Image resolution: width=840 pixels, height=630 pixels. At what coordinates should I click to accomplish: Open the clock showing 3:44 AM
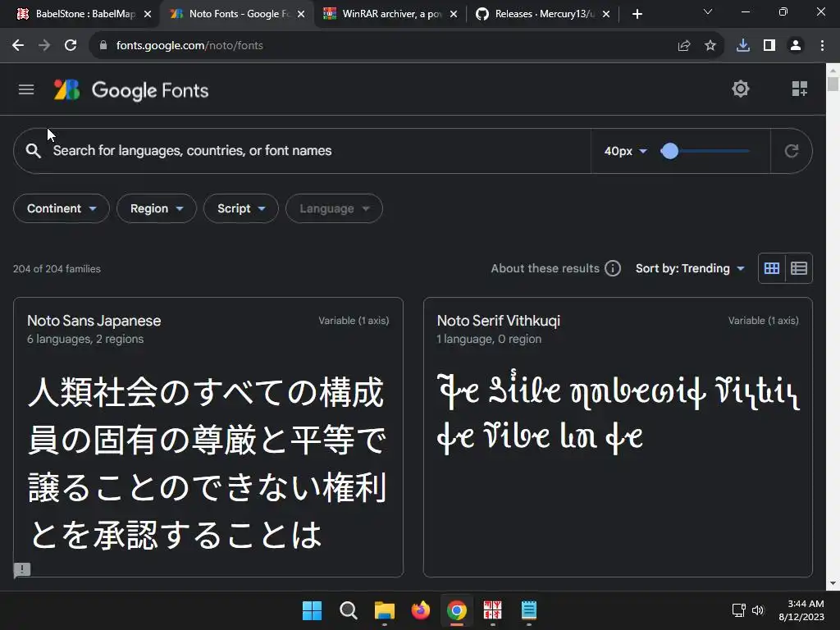pos(801,610)
